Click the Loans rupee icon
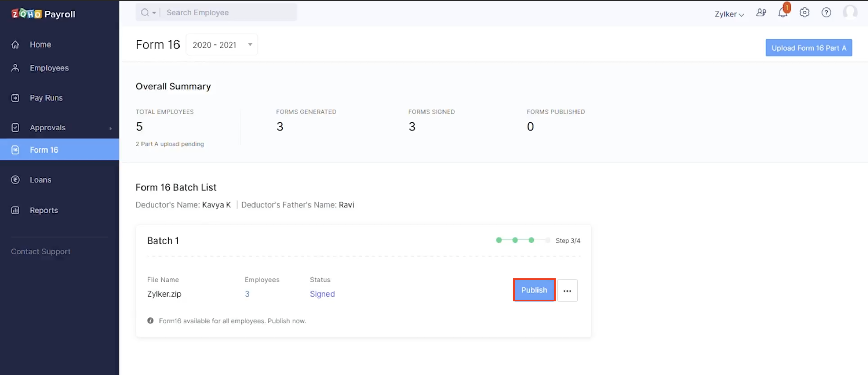The width and height of the screenshot is (868, 375). point(15,180)
